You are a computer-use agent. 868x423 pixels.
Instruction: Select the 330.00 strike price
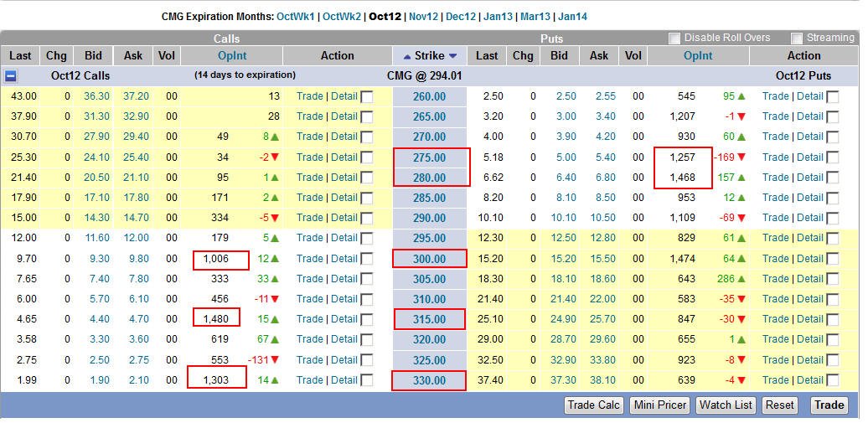(429, 380)
